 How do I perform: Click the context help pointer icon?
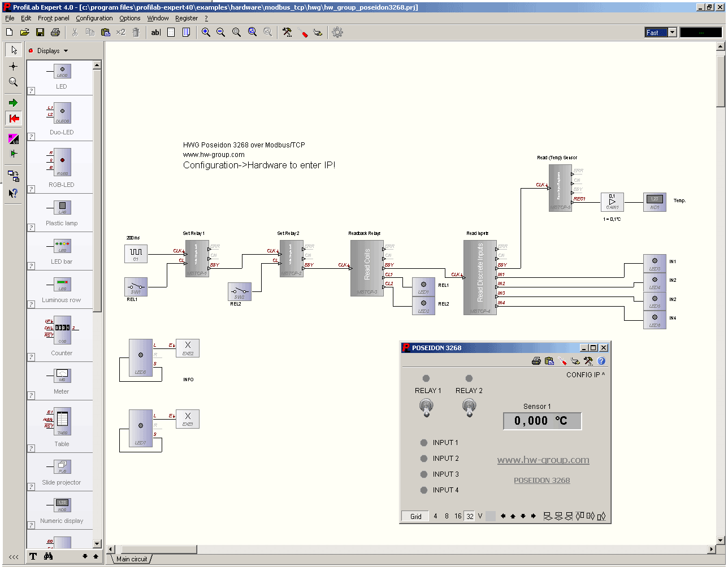[14, 193]
